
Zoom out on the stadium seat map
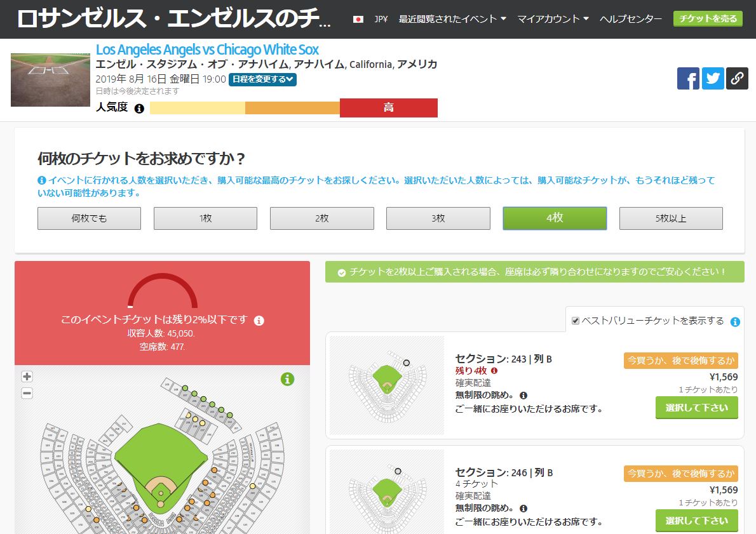coord(27,393)
